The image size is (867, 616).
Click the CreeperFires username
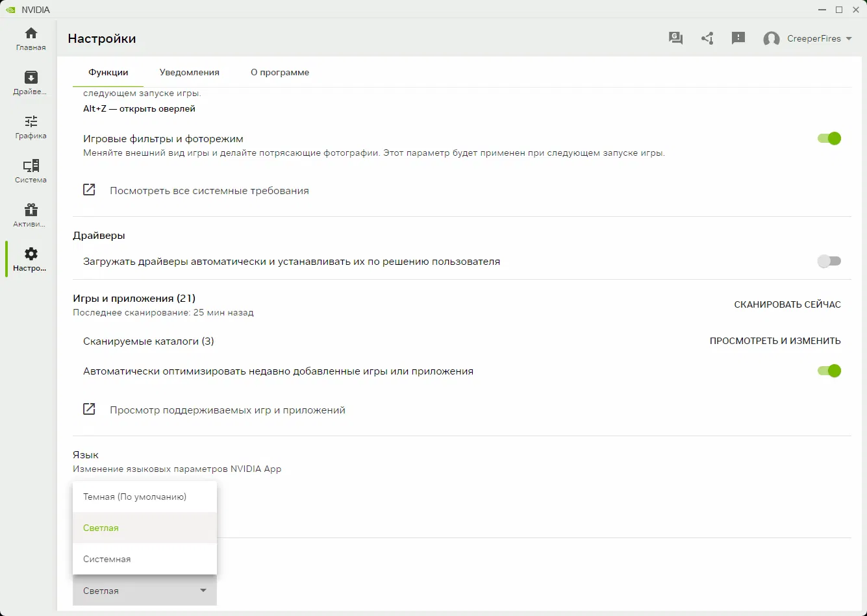814,39
